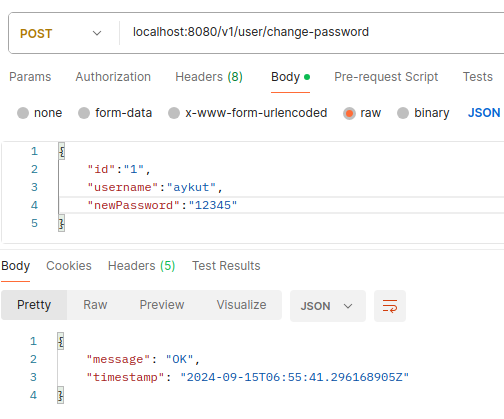Toggle word wrap icon in response

(390, 306)
